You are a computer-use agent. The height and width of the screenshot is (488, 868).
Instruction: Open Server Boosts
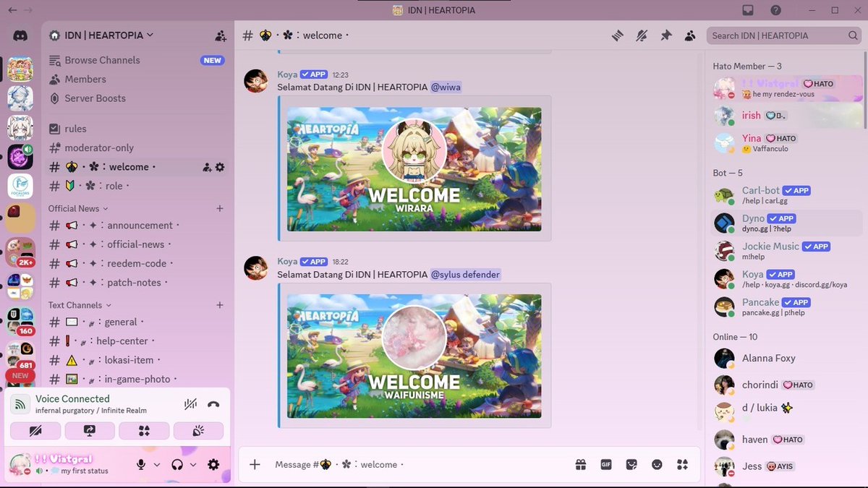136,98
